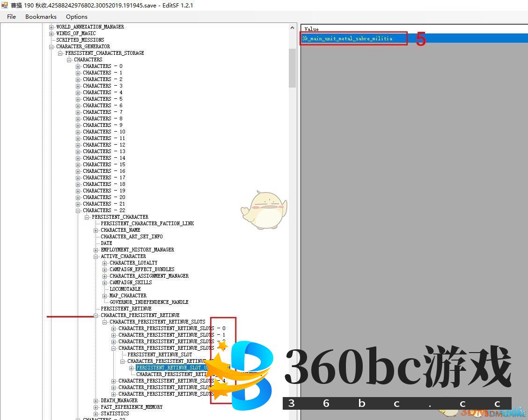
Task: Expand the CHARACTERS - 10 node
Action: click(x=78, y=132)
